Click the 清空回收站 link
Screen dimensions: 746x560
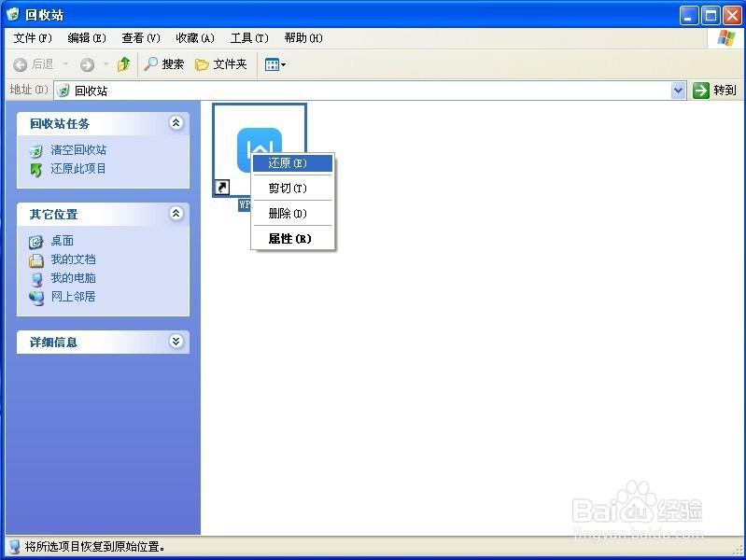(78, 150)
